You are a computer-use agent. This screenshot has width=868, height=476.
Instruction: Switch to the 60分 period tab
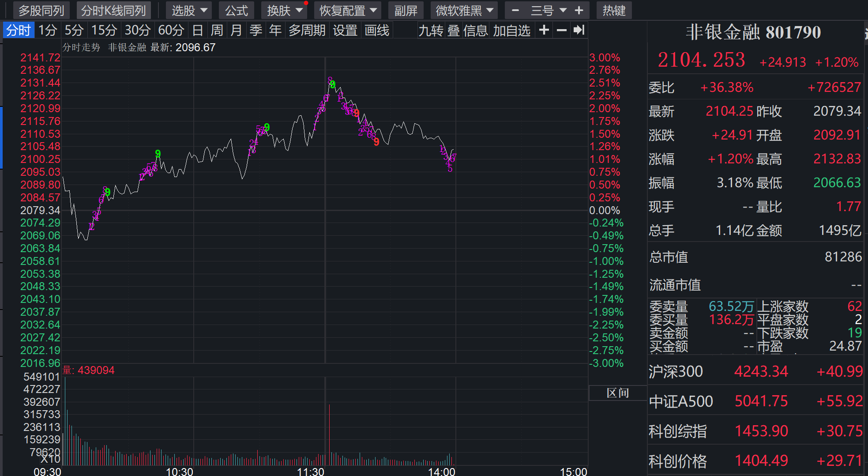(x=171, y=30)
